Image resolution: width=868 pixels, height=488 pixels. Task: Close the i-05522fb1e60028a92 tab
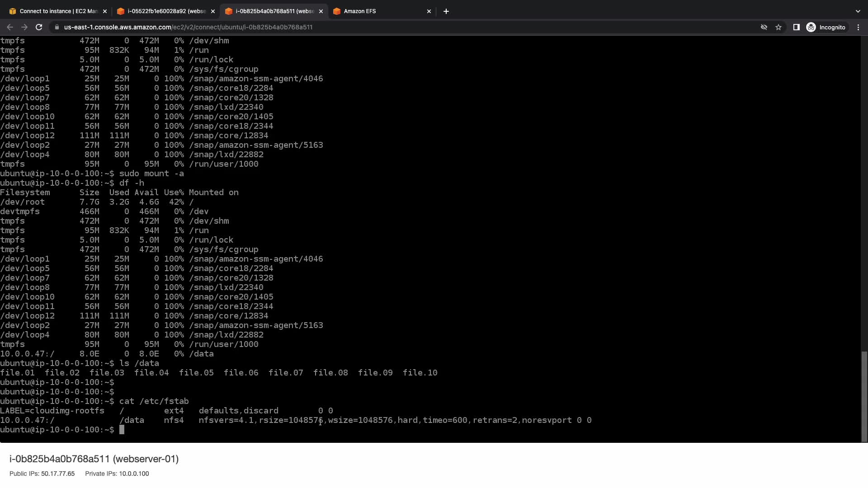[213, 11]
